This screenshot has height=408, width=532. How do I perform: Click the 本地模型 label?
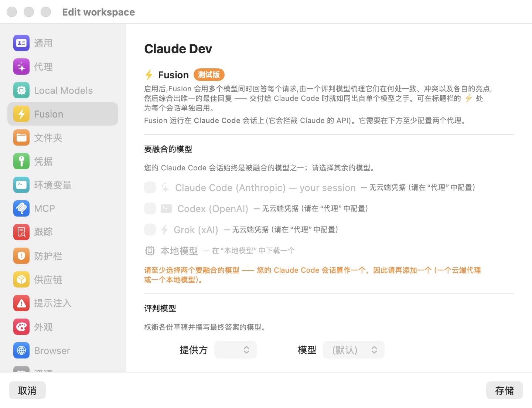click(179, 251)
